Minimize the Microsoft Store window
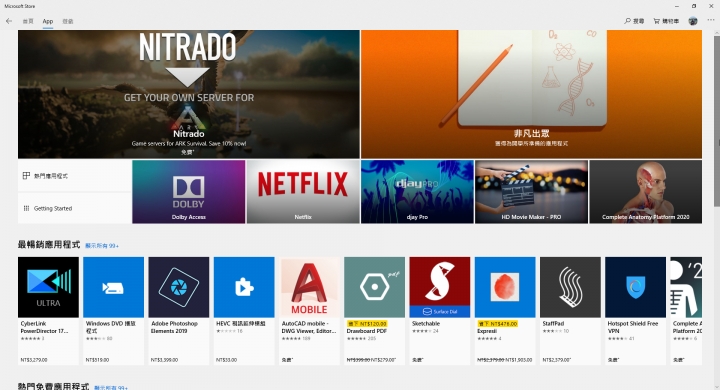720x390 pixels. (676, 6)
